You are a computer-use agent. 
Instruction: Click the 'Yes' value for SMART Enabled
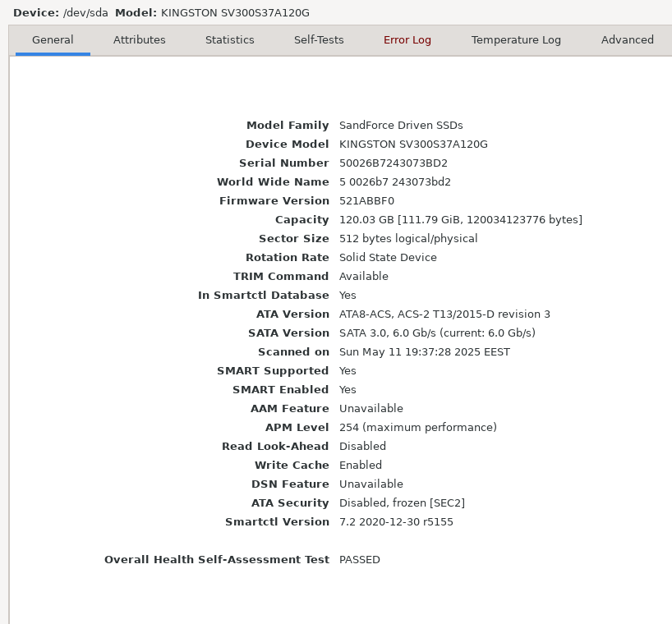coord(348,390)
